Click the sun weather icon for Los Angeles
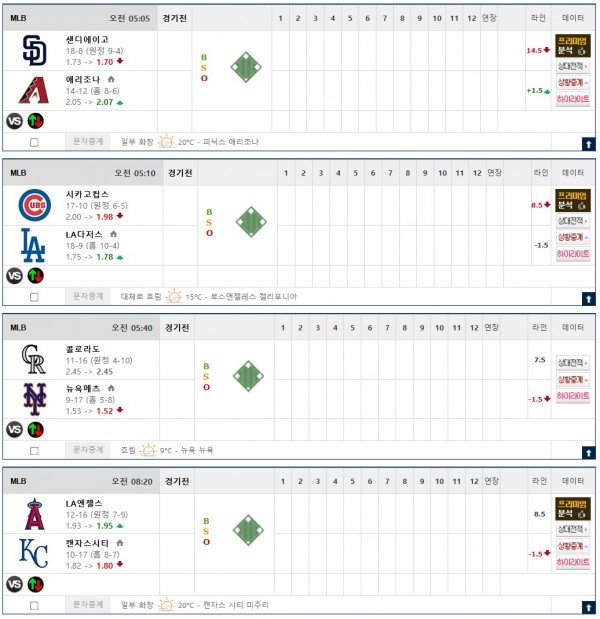 coord(174,296)
